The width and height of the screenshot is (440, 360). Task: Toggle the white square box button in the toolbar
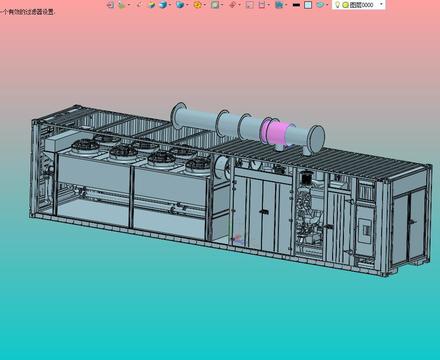pyautogui.click(x=308, y=5)
